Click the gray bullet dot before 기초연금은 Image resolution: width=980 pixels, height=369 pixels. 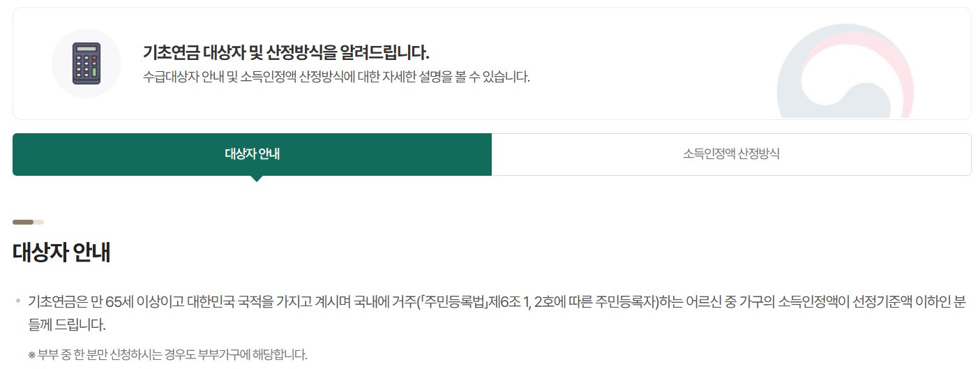[18, 302]
